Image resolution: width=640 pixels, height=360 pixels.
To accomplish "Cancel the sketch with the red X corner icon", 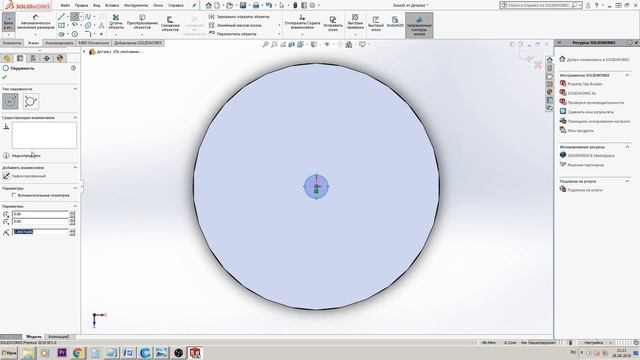I will pyautogui.click(x=538, y=64).
